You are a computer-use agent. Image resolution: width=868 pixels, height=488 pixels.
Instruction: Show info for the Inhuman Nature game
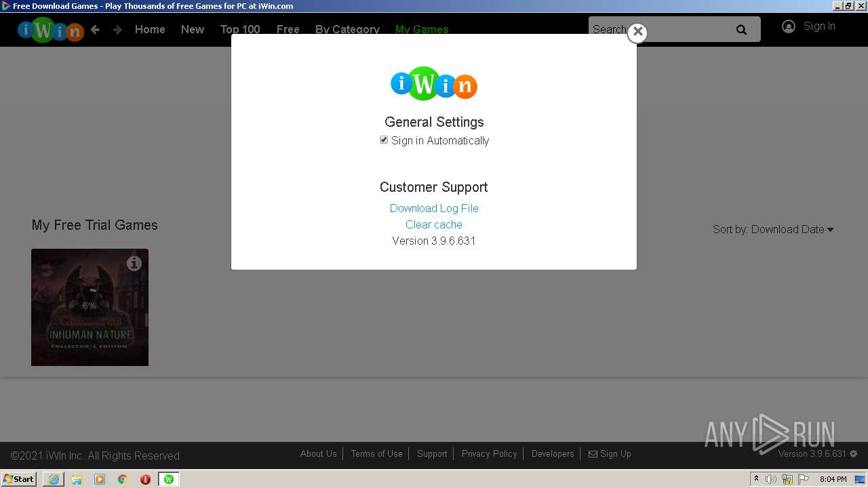[134, 263]
